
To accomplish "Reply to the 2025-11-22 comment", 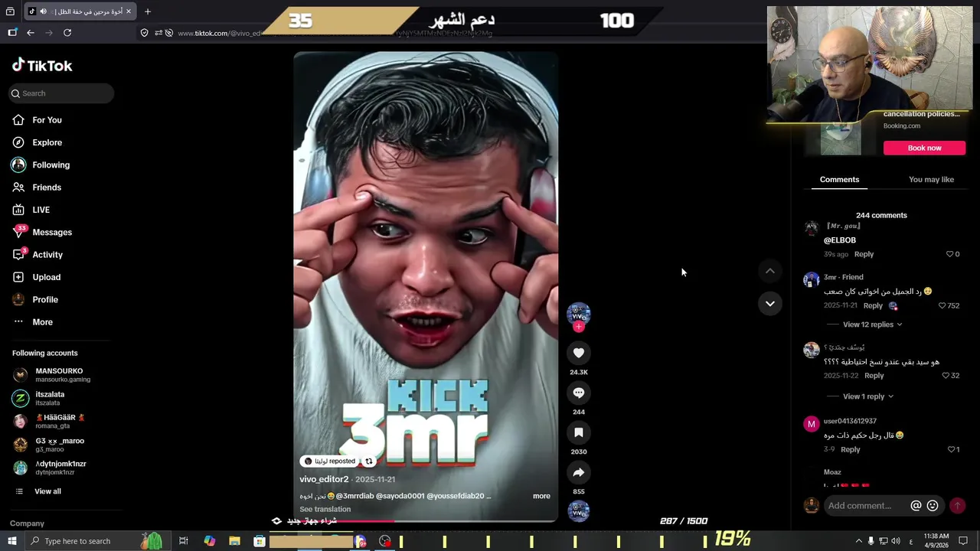I will tap(874, 376).
